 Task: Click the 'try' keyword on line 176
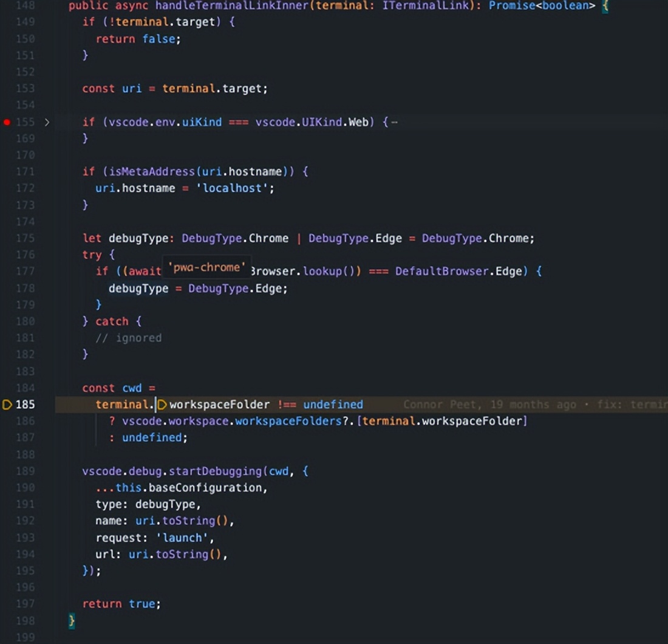point(92,255)
